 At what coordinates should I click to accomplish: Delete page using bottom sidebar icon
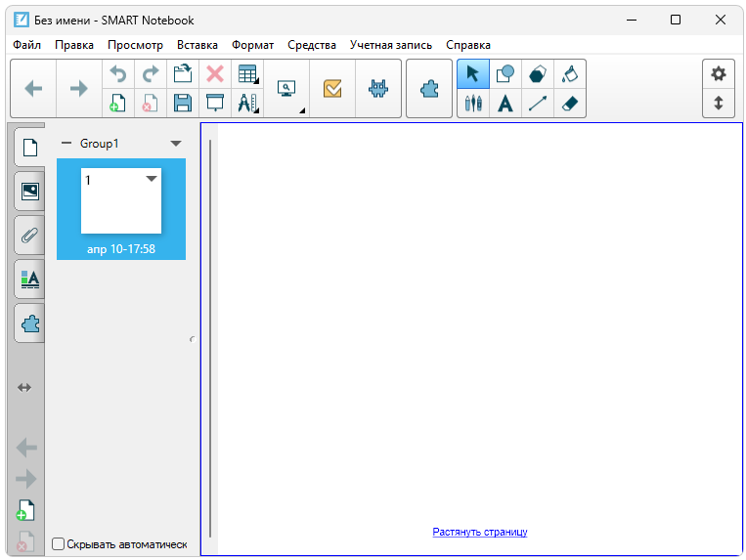pyautogui.click(x=25, y=541)
